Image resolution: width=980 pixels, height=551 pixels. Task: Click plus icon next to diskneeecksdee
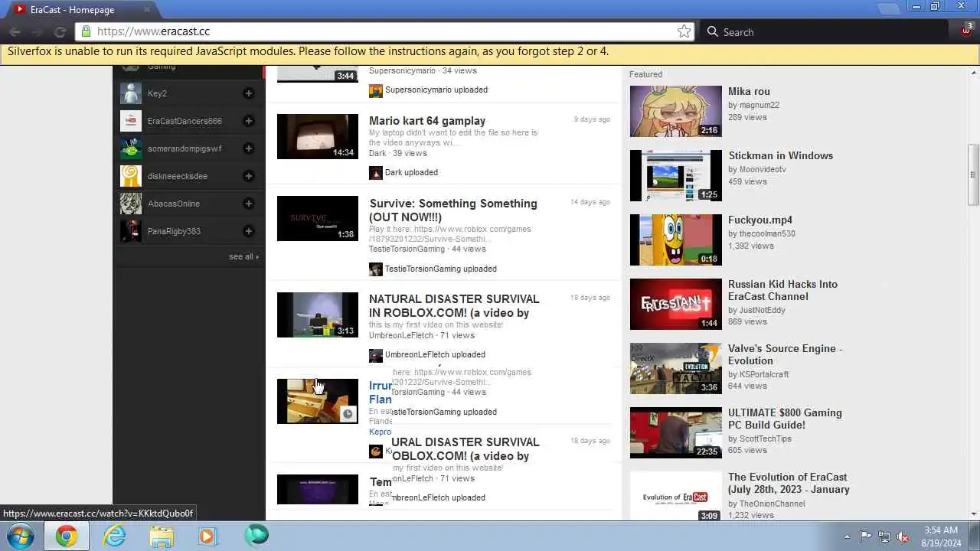[248, 176]
